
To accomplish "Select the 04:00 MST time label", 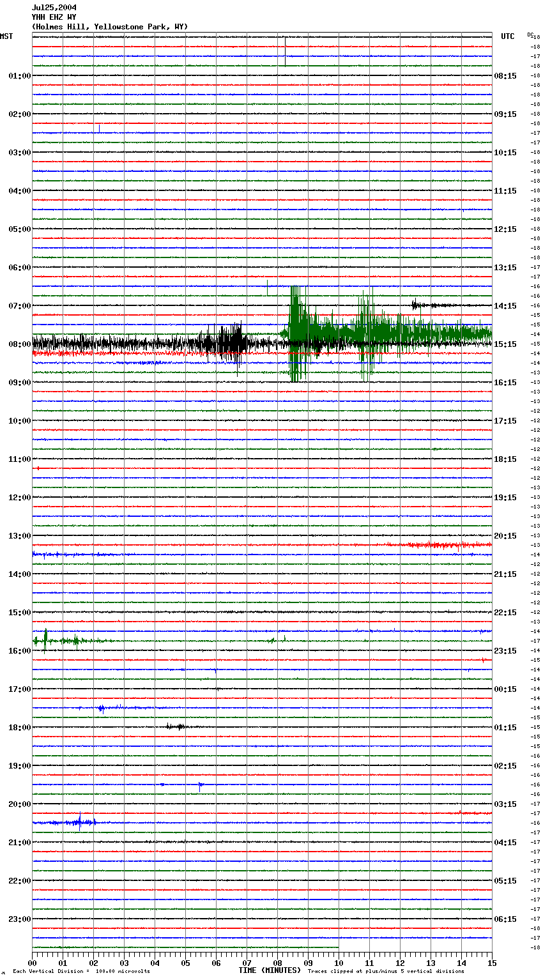I will tap(20, 191).
